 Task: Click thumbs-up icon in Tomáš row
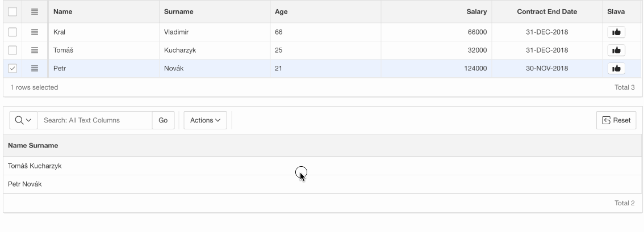616,50
